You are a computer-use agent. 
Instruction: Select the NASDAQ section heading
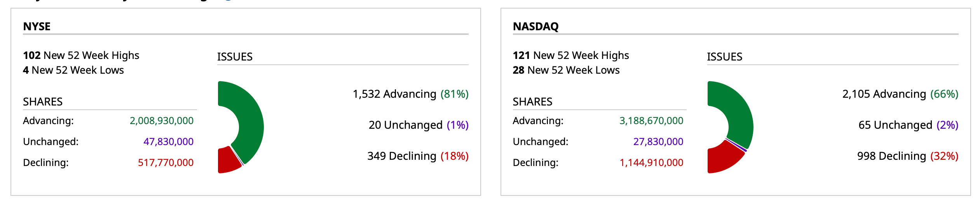click(x=535, y=26)
